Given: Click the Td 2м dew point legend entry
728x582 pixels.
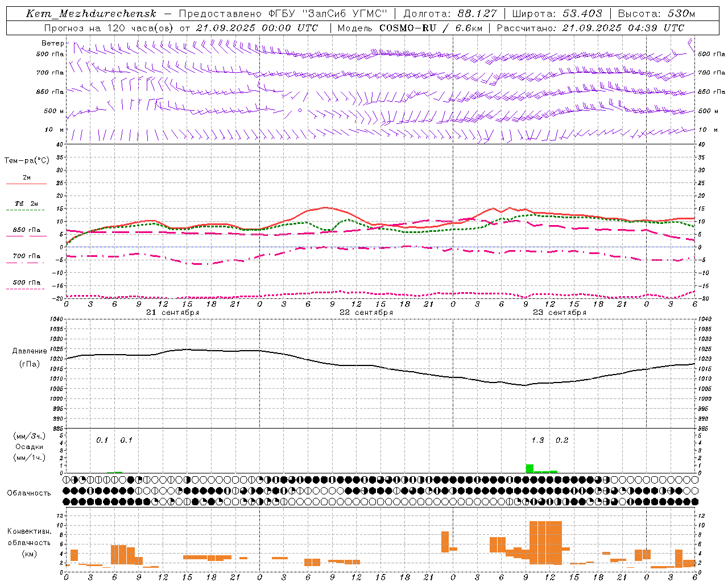Looking at the screenshot, I should click(26, 203).
